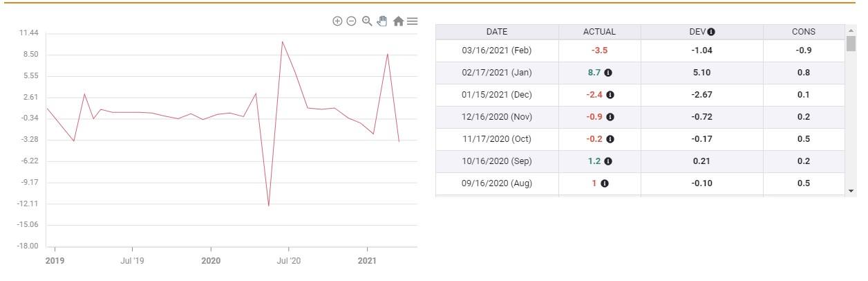Click the table scrollbar up arrow
Viewport: 868px width, 281px height.
(x=851, y=30)
